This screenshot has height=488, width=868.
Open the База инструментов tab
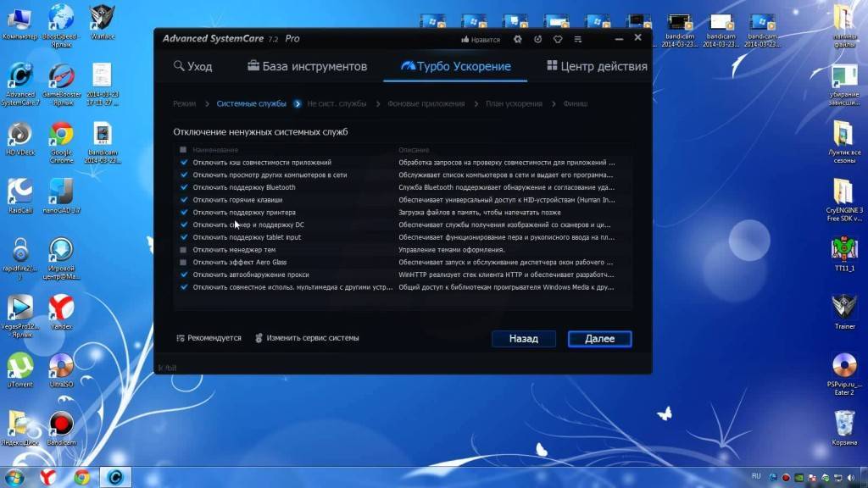[307, 66]
